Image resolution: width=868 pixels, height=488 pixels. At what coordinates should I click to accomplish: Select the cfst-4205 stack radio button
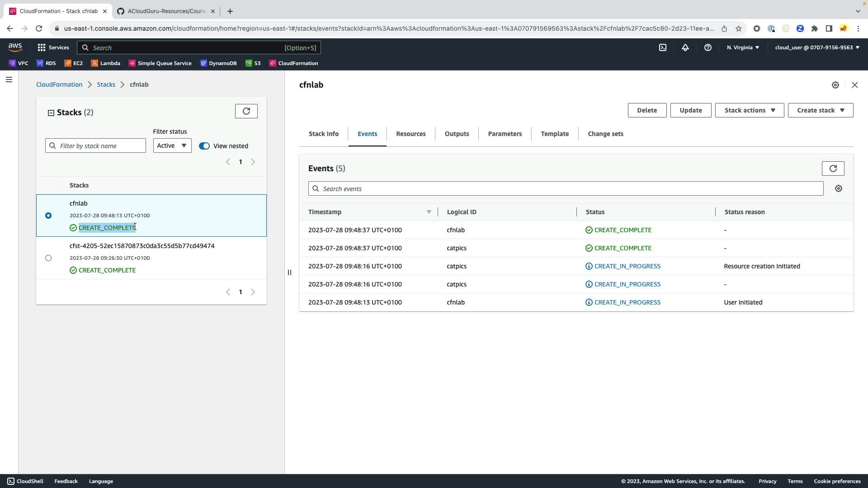48,258
